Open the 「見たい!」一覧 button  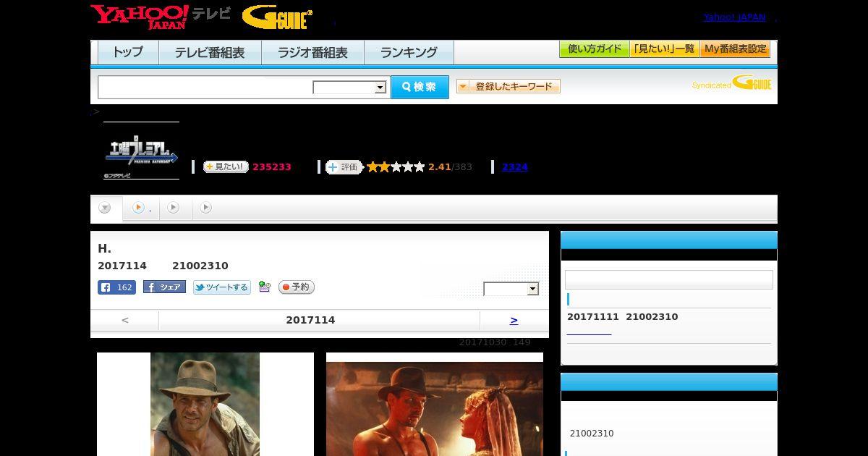664,49
